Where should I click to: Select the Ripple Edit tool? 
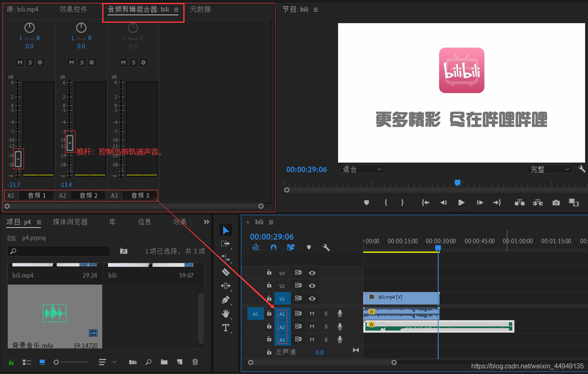coord(226,258)
